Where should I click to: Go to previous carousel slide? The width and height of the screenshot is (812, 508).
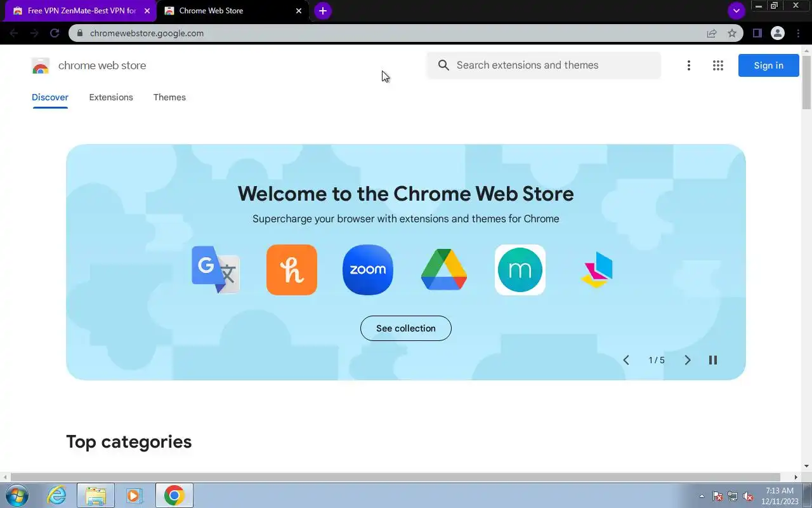626,360
